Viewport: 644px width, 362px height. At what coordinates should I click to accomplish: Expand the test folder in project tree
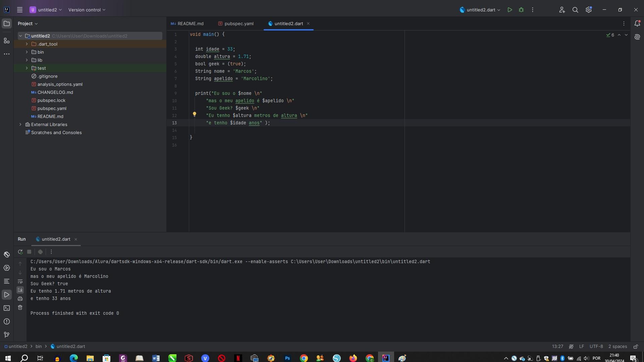[x=26, y=68]
